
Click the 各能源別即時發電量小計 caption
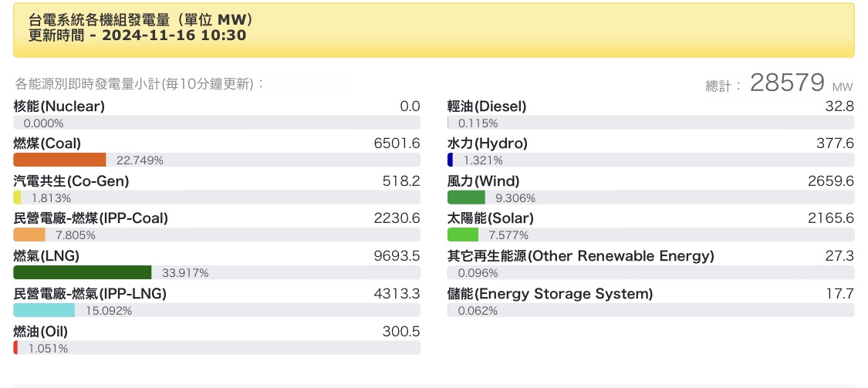[139, 83]
